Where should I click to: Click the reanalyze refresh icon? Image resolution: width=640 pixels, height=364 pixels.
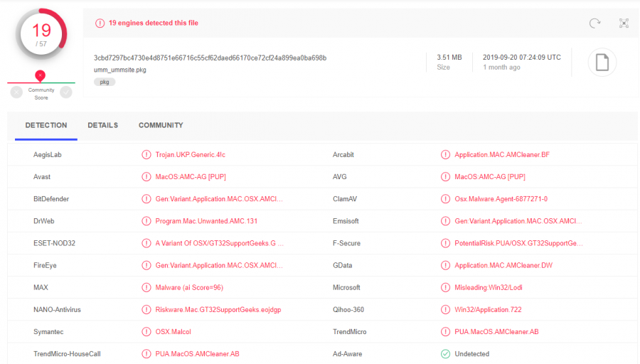click(x=594, y=23)
